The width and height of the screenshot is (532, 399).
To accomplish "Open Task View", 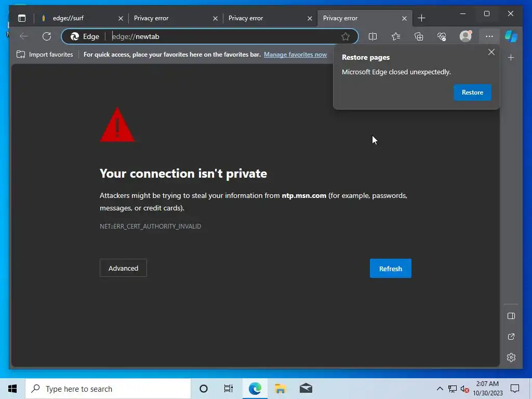I will (x=229, y=389).
